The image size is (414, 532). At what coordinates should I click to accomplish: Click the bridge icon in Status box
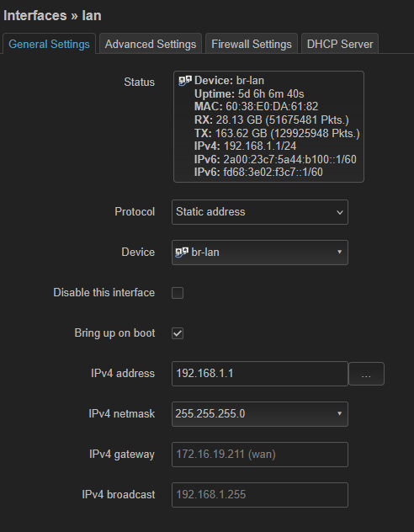[x=185, y=81]
